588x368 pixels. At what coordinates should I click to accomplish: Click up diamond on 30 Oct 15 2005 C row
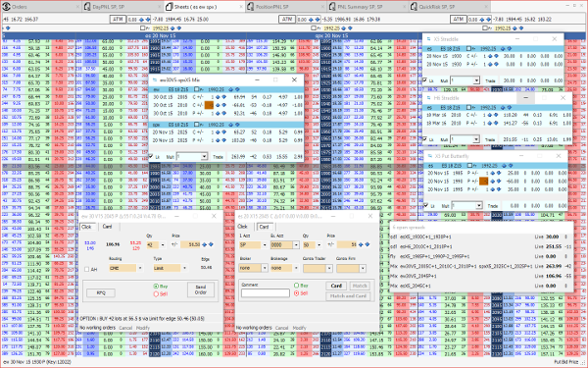pyautogui.click(x=218, y=97)
